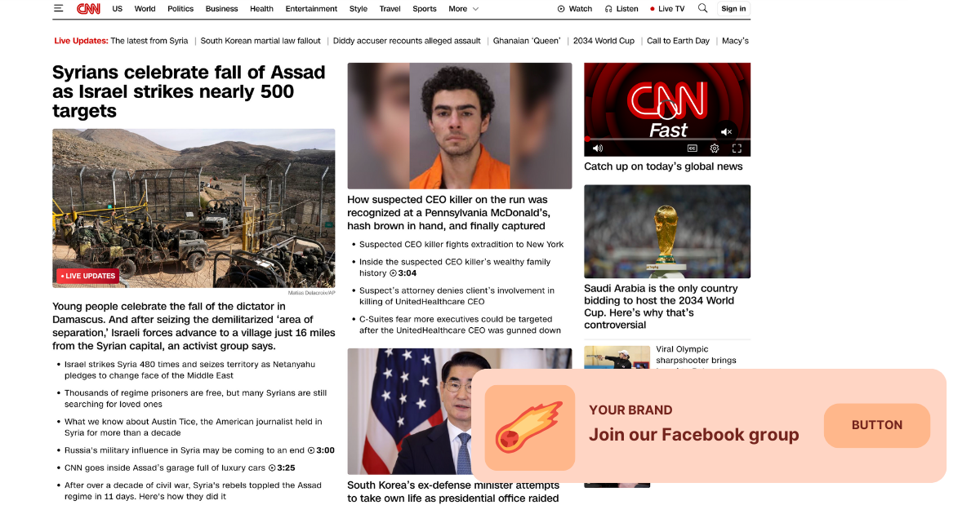Click the suspect mugshot image

pyautogui.click(x=460, y=126)
